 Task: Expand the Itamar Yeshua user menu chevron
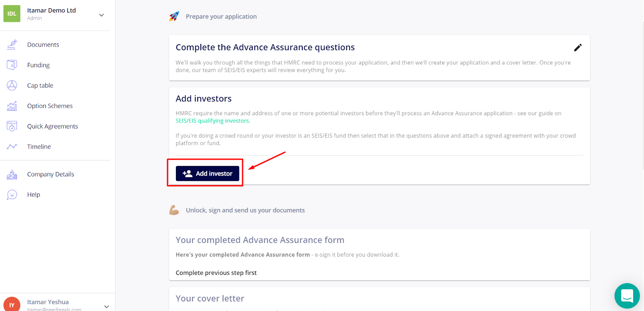tap(106, 307)
